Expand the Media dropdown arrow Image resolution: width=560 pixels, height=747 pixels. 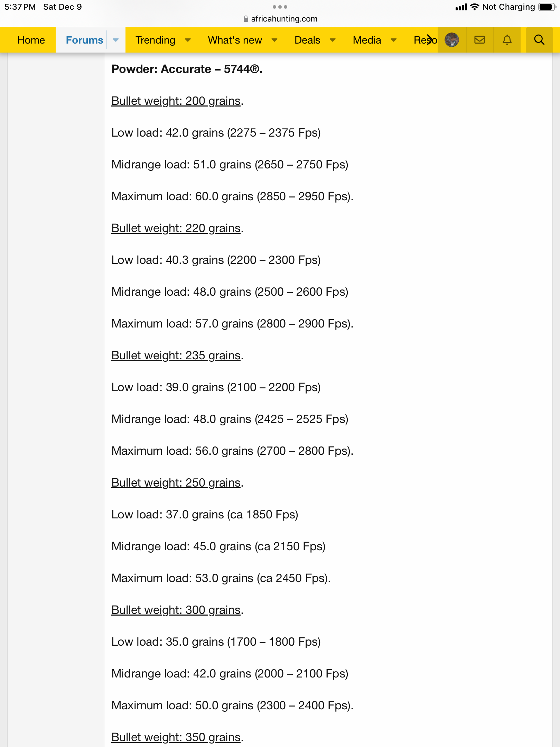[x=393, y=40]
